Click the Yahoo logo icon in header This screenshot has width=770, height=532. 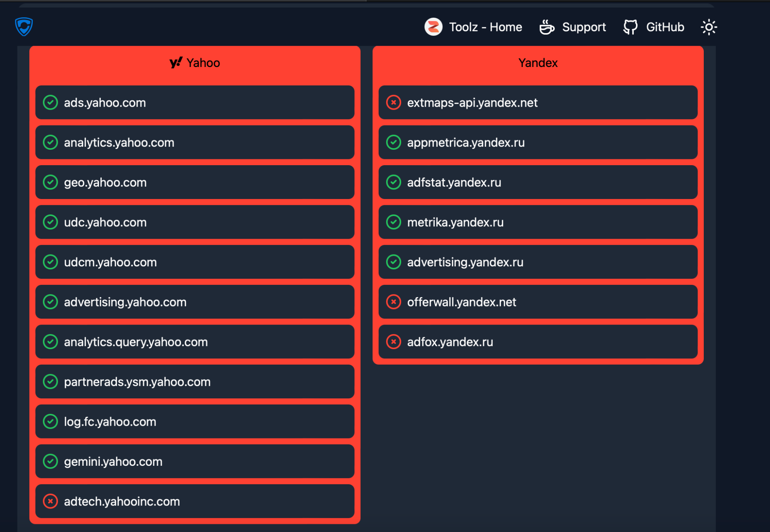[x=176, y=63]
